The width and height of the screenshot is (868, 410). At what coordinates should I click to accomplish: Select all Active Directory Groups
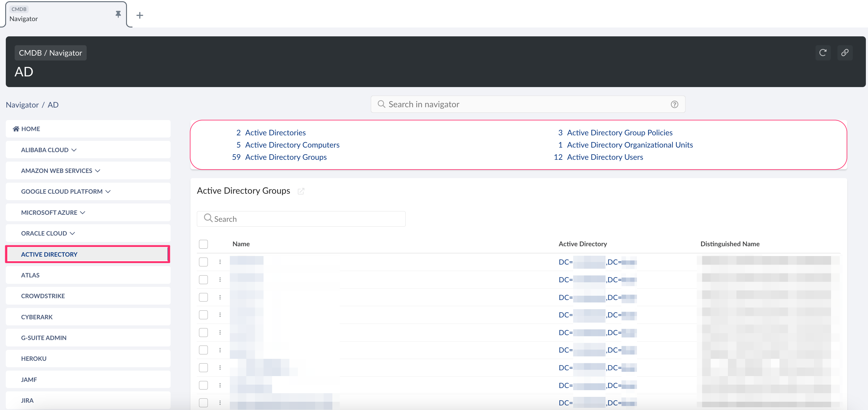point(203,244)
